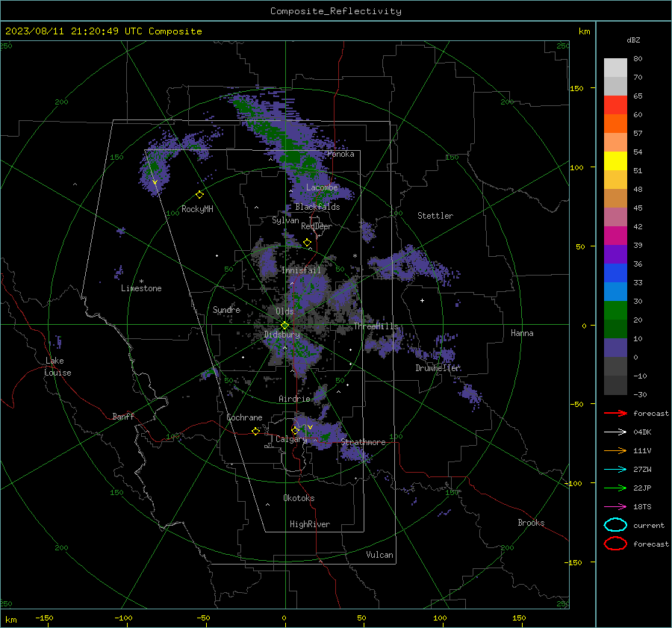Viewport: 672px width, 628px height.
Task: Click the cyan 'current' ellipse icon
Action: [x=615, y=525]
